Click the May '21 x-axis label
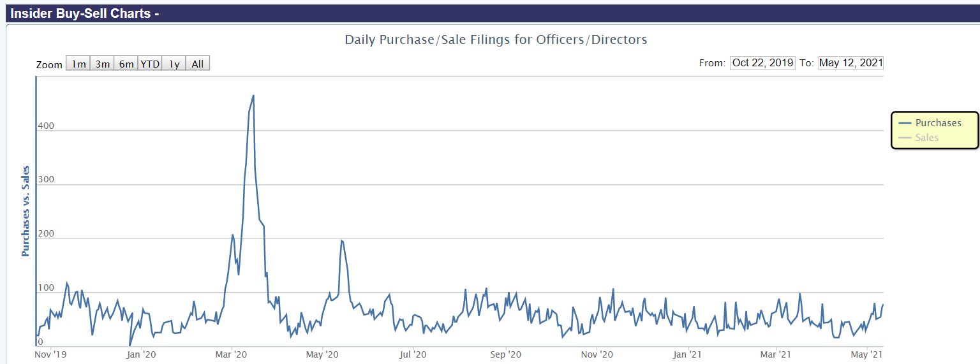980x364 pixels. [868, 354]
